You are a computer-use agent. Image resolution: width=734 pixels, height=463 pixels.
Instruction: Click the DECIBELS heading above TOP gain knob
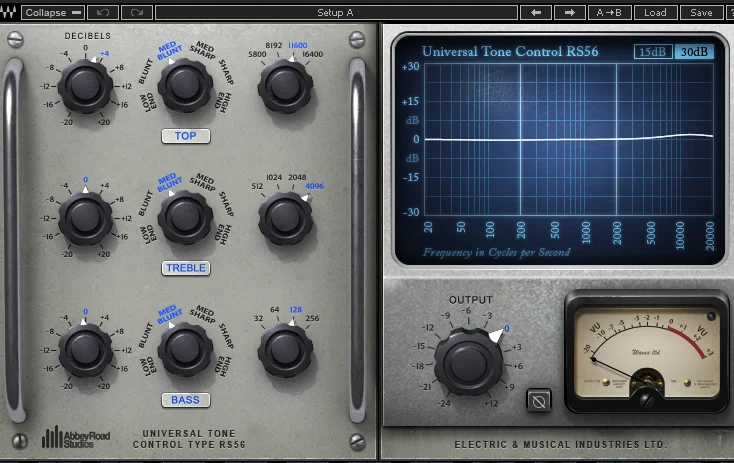(x=88, y=36)
